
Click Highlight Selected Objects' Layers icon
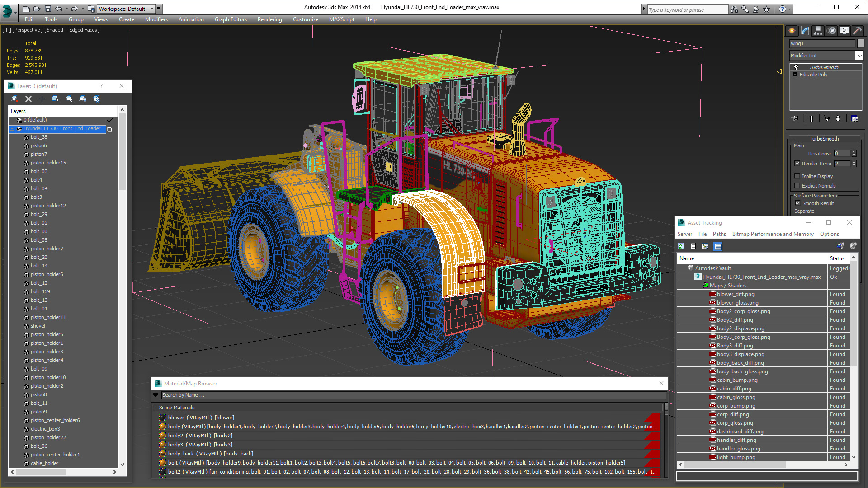[69, 99]
